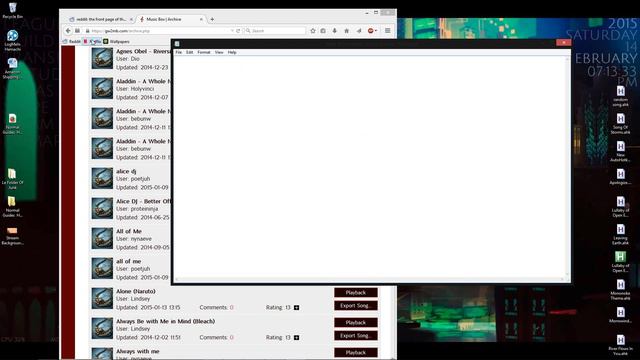640x360 pixels.
Task: Open LogMeIn Hamachi desktop shortcut
Action: pos(12,40)
